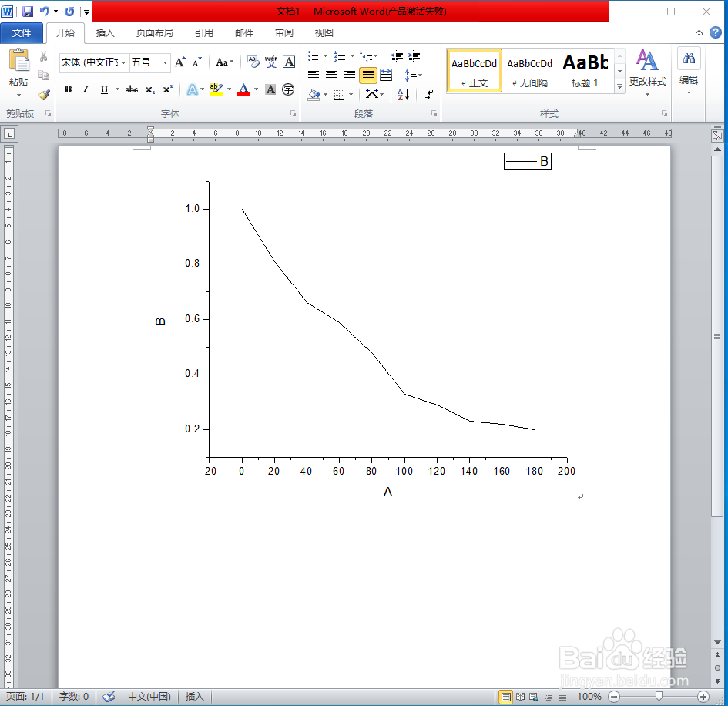This screenshot has height=706, width=728.
Task: Expand the numbering list dropdown
Action: (x=352, y=56)
